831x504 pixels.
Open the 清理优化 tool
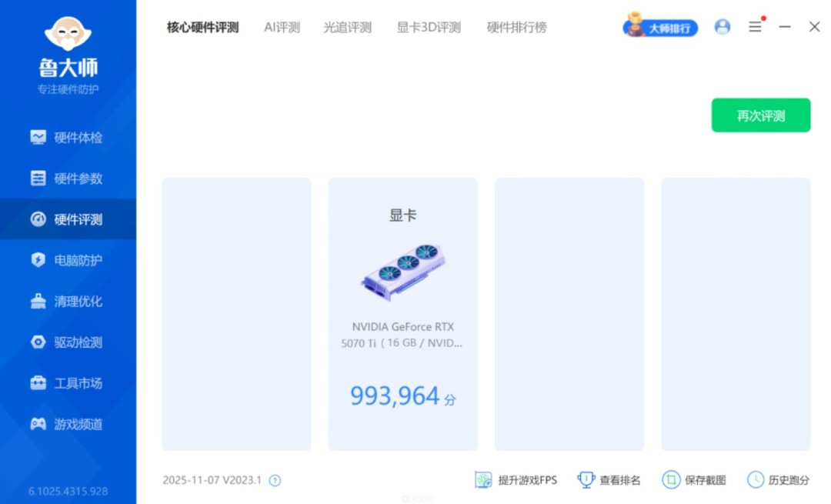pos(68,301)
